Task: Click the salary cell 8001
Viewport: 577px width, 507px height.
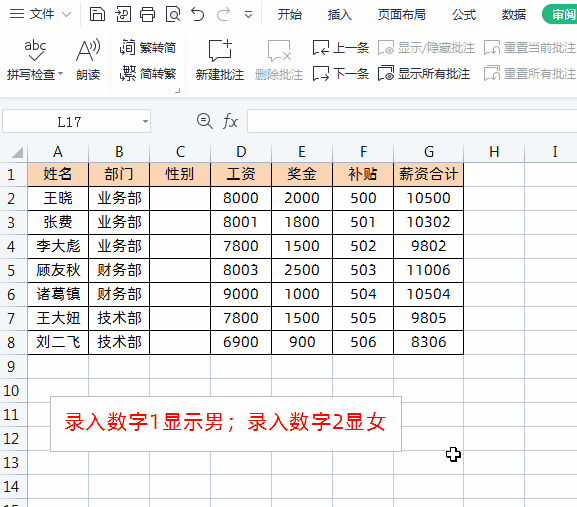Action: 241,222
